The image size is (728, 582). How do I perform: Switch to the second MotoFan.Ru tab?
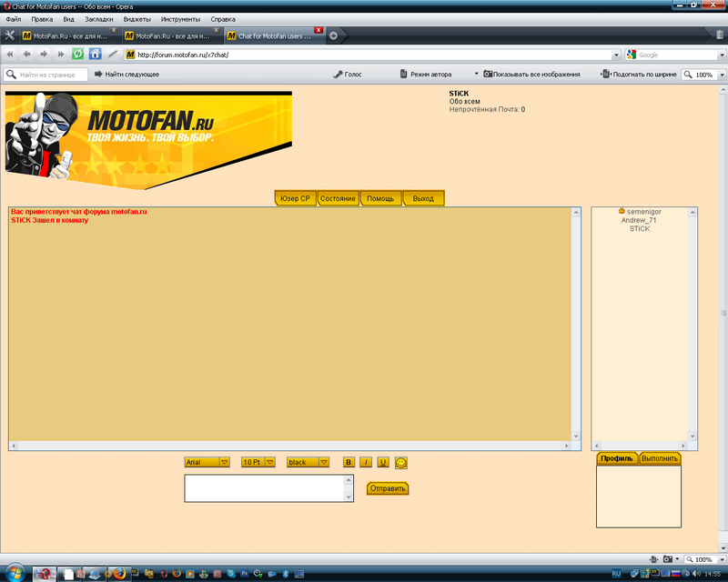click(172, 35)
